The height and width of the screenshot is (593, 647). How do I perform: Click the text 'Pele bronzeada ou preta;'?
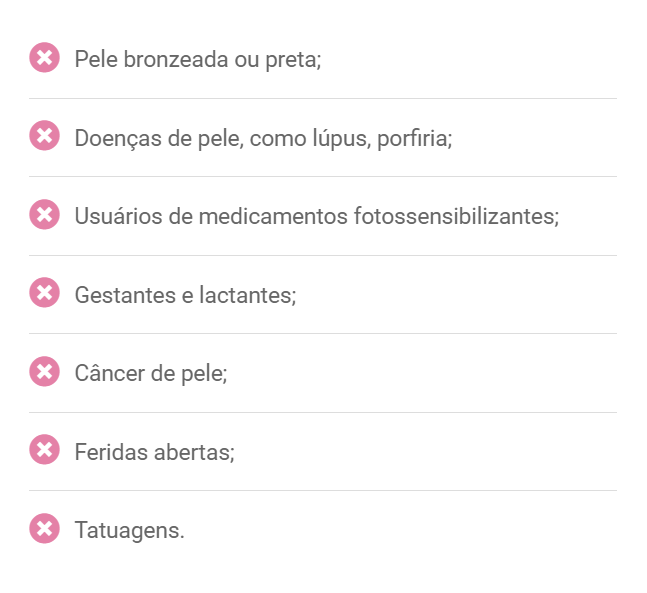(197, 59)
